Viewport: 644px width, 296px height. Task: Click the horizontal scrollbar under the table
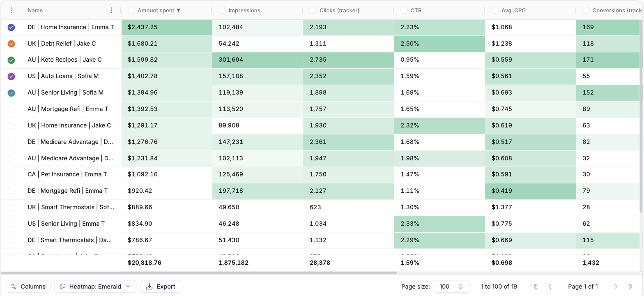[x=199, y=273]
